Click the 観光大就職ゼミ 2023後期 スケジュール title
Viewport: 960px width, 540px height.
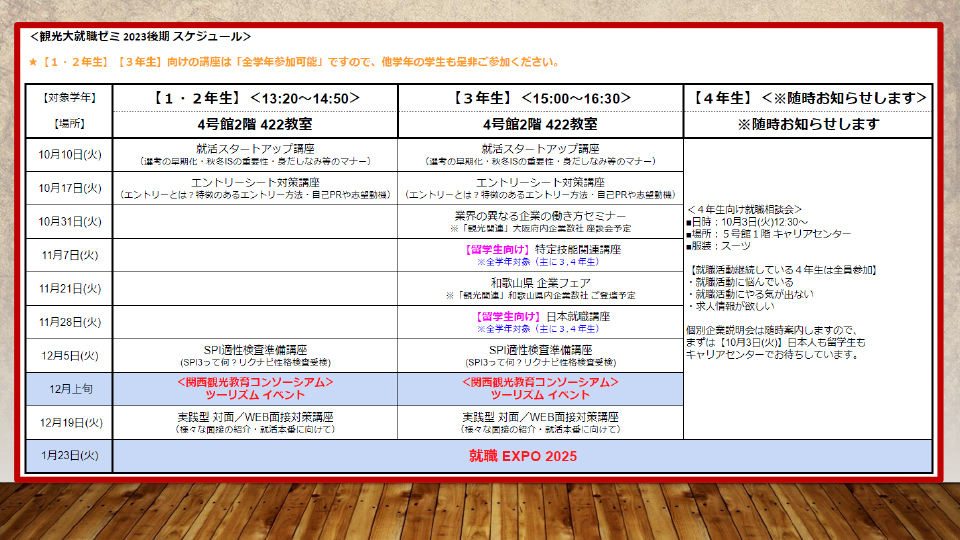pos(140,37)
